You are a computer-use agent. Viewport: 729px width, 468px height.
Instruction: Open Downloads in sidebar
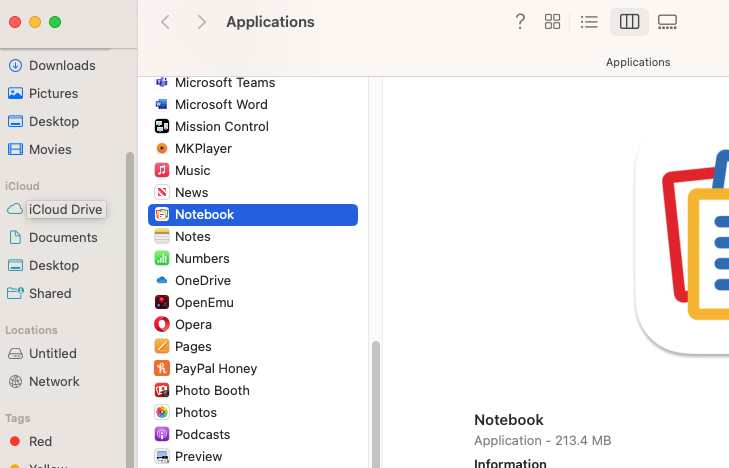(x=62, y=66)
